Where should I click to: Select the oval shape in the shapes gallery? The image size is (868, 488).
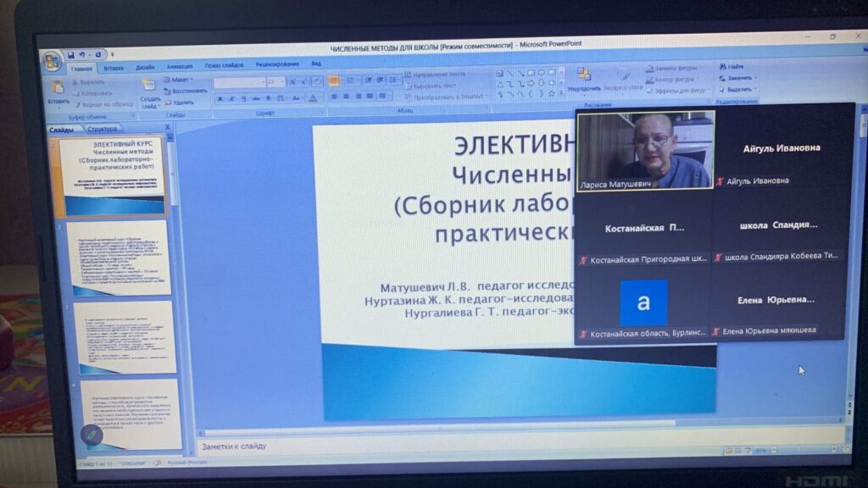point(542,73)
